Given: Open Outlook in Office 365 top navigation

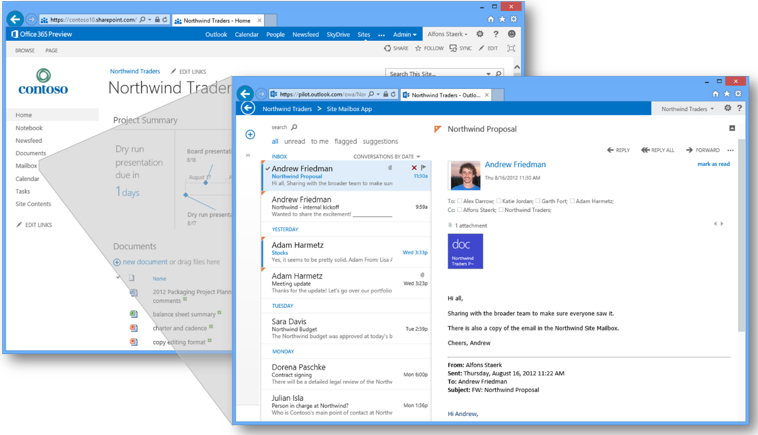Looking at the screenshot, I should pyautogui.click(x=216, y=34).
